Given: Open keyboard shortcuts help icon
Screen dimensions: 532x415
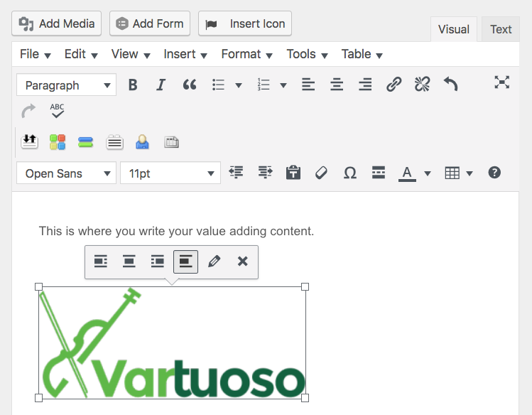Looking at the screenshot, I should point(494,173).
